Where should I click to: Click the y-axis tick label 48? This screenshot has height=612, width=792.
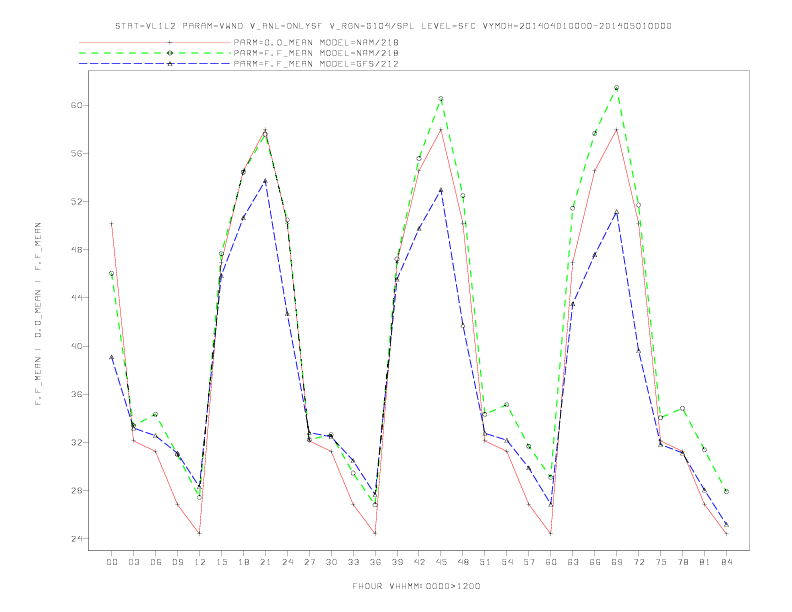(76, 249)
